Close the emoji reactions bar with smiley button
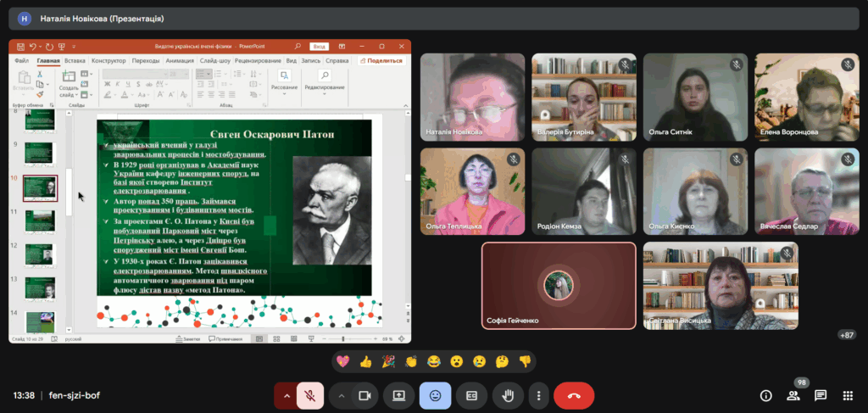The height and width of the screenshot is (413, 868). pyautogui.click(x=435, y=395)
